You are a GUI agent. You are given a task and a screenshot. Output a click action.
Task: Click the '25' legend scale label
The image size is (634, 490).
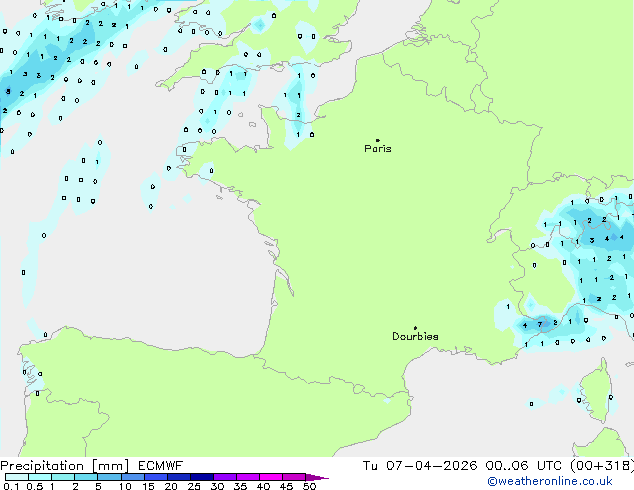point(194,486)
